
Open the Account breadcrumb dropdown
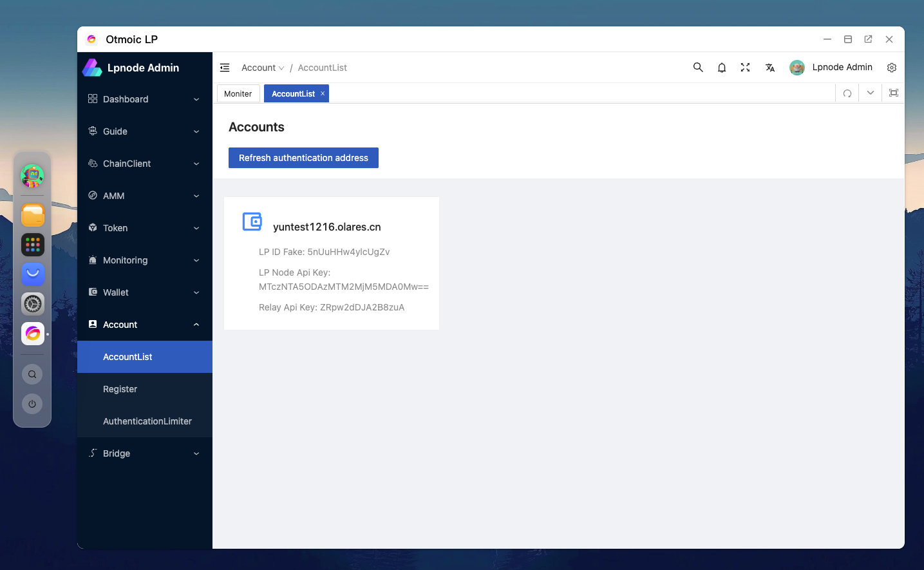coord(262,68)
